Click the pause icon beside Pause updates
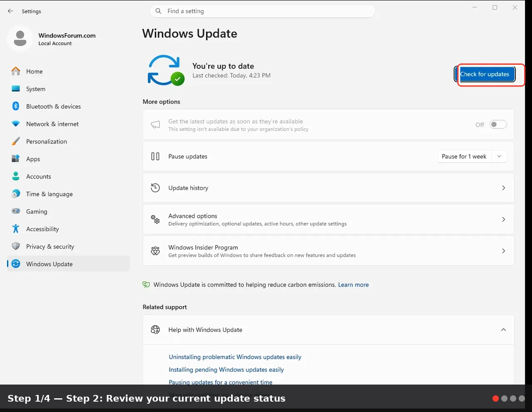Viewport: 532px width, 412px height. [x=155, y=156]
